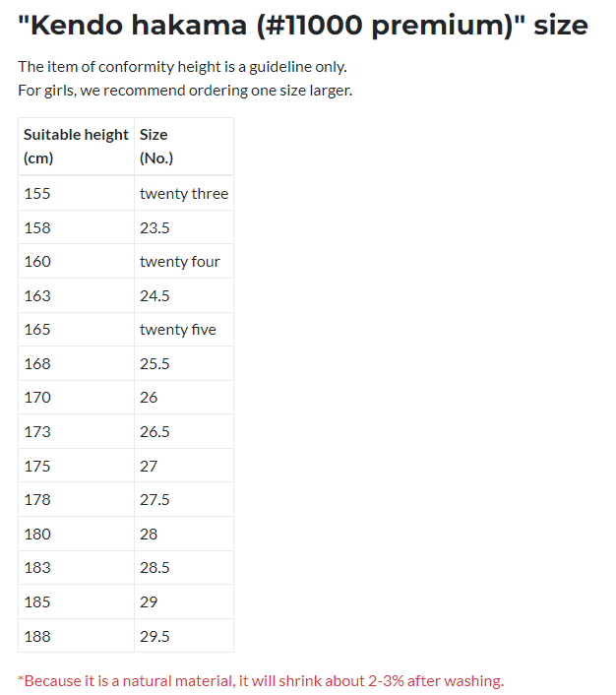616x695 pixels.
Task: Click the recommendation text for girls
Action: pyautogui.click(x=185, y=91)
